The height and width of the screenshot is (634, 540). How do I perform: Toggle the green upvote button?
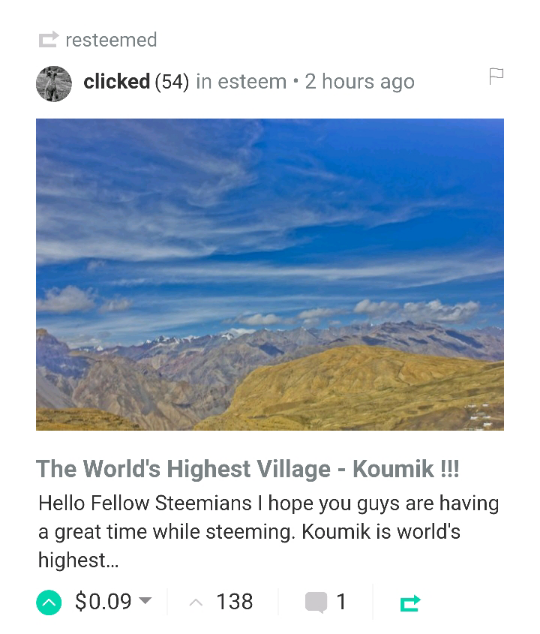point(49,602)
